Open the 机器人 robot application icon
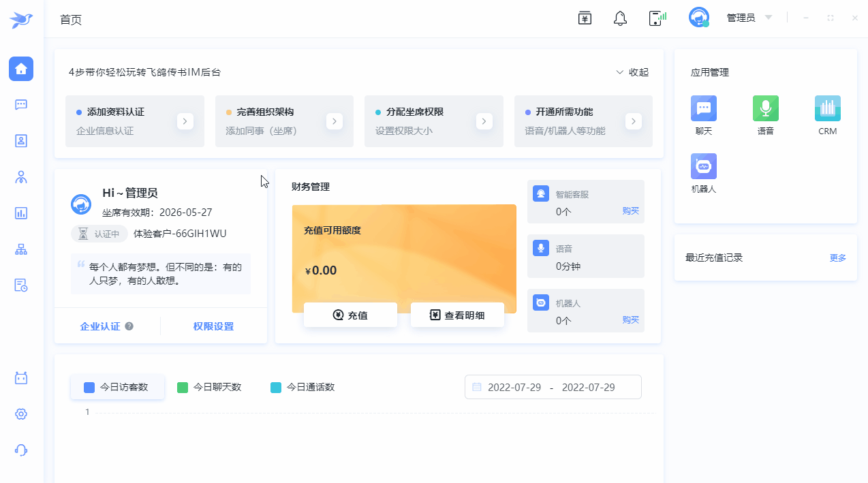Image resolution: width=868 pixels, height=483 pixels. pyautogui.click(x=703, y=167)
